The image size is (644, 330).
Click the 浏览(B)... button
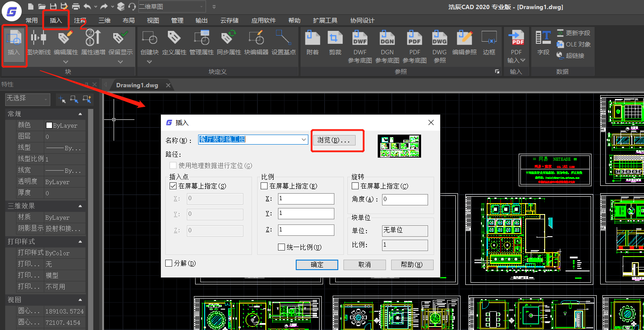pyautogui.click(x=334, y=140)
